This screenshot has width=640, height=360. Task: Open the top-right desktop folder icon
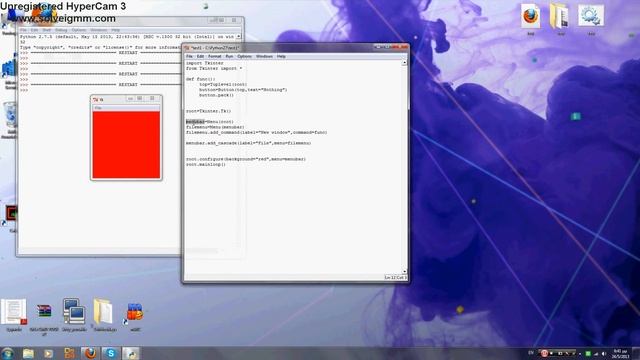[x=559, y=16]
